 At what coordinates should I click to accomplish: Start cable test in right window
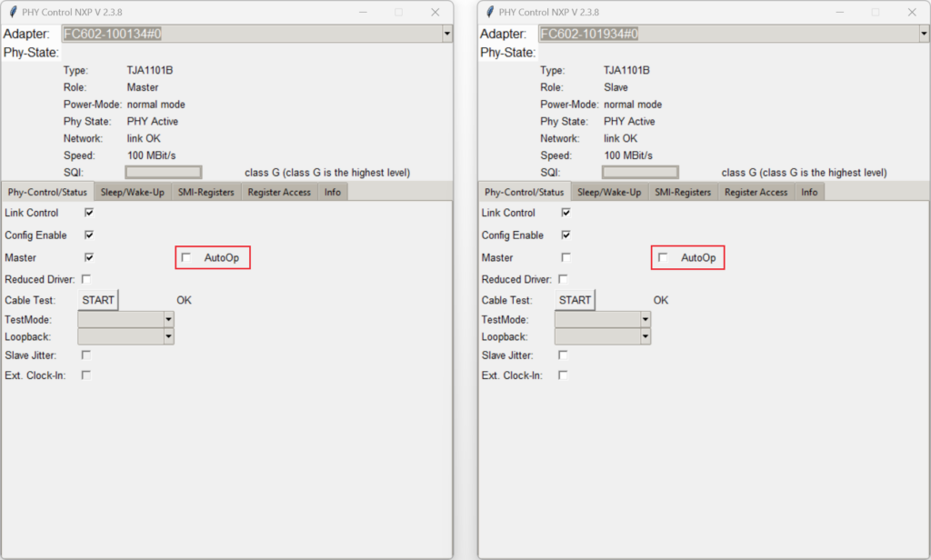(x=575, y=300)
